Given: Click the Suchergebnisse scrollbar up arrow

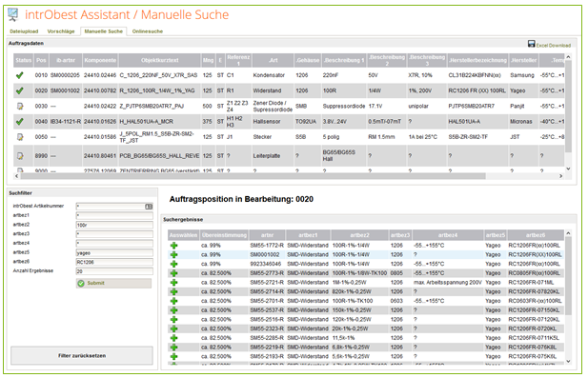Looking at the screenshot, I should pos(569,233).
